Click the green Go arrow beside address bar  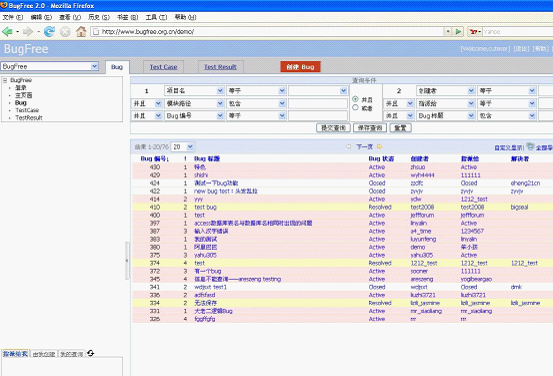pyautogui.click(x=458, y=32)
